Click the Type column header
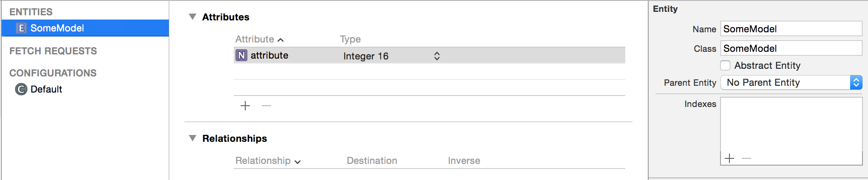 point(350,39)
